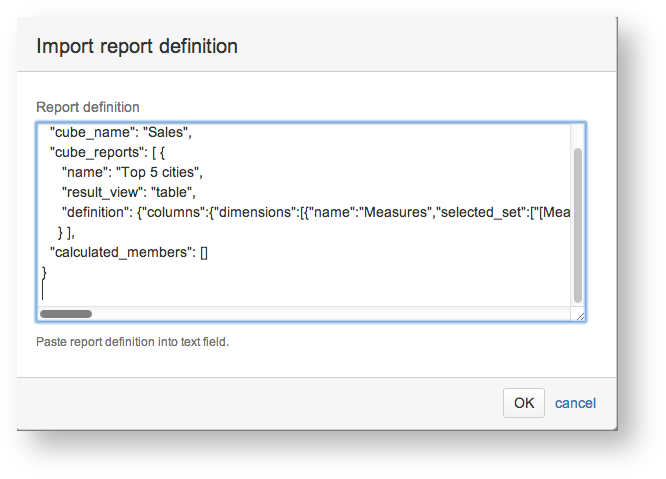Click vertical scrollbar track above the thumb
The image size is (666, 479).
(x=578, y=136)
